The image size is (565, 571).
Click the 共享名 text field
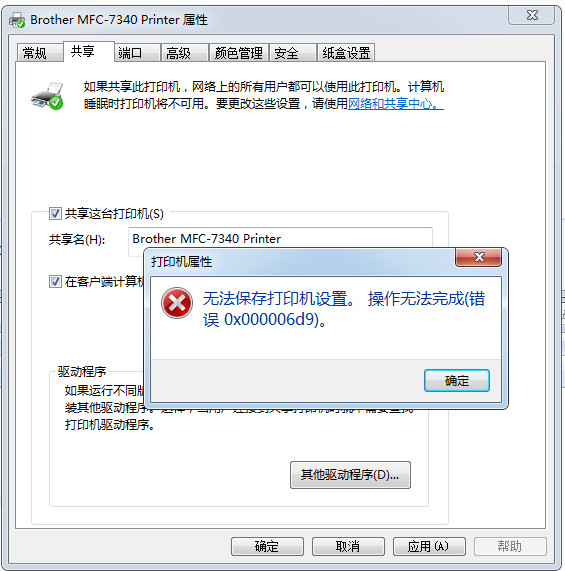click(280, 239)
